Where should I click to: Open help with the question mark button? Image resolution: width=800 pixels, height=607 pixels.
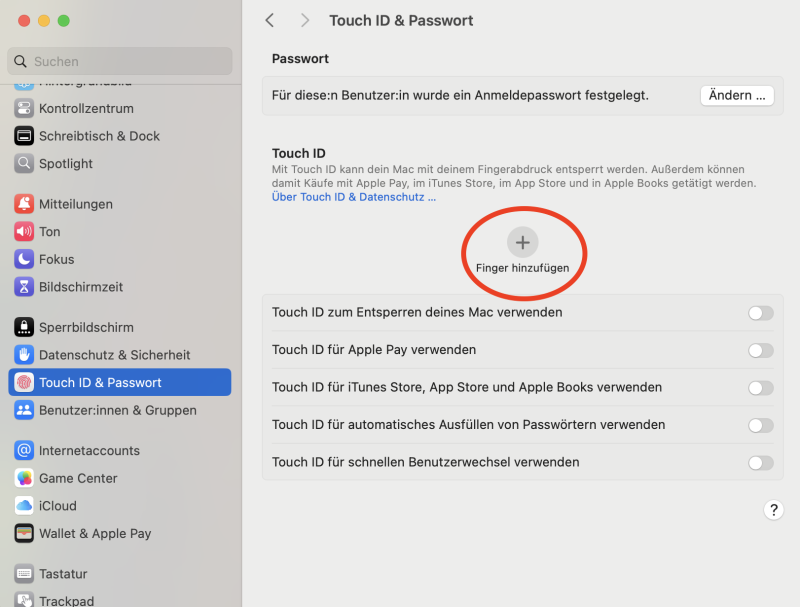coord(773,510)
